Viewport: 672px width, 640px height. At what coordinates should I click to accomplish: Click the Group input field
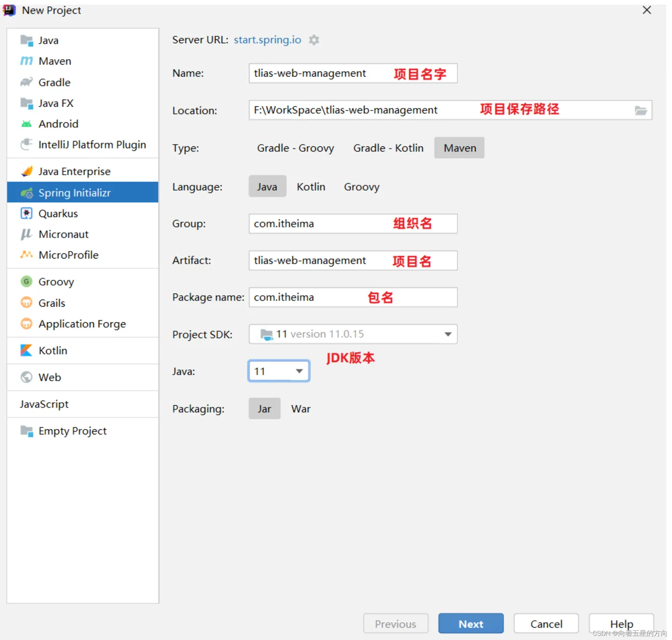pyautogui.click(x=353, y=224)
